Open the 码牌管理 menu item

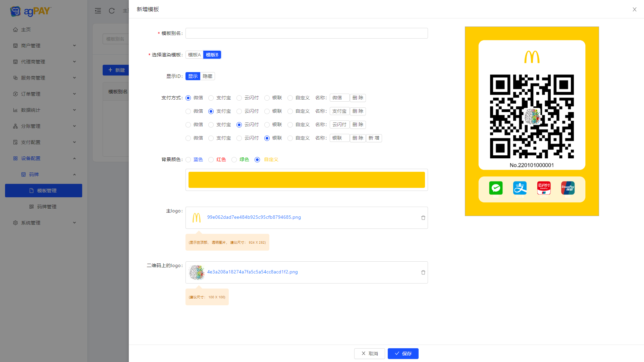[x=44, y=207]
